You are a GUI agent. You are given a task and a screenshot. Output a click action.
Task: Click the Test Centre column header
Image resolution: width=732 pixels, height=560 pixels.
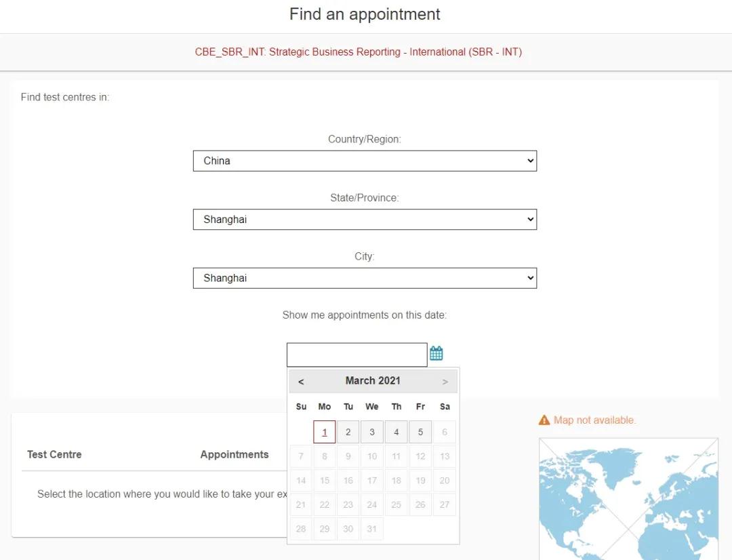point(54,454)
